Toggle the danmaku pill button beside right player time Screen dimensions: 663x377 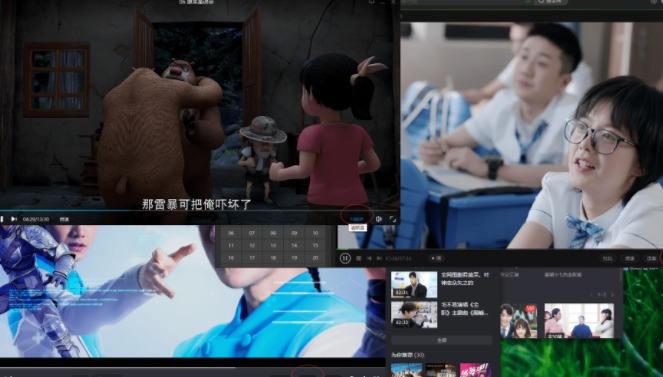(436, 258)
